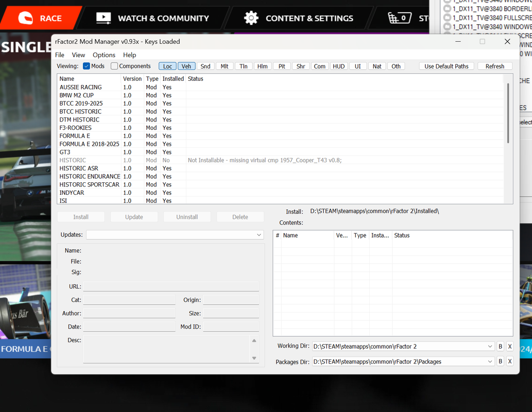Select the BTCC HISTORIC mod row

(280, 112)
